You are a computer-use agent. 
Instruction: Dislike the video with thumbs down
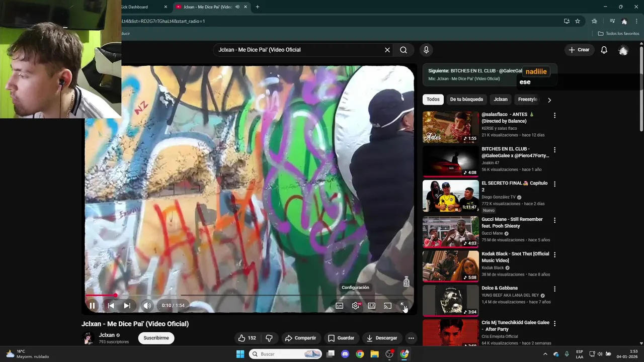coord(269,338)
